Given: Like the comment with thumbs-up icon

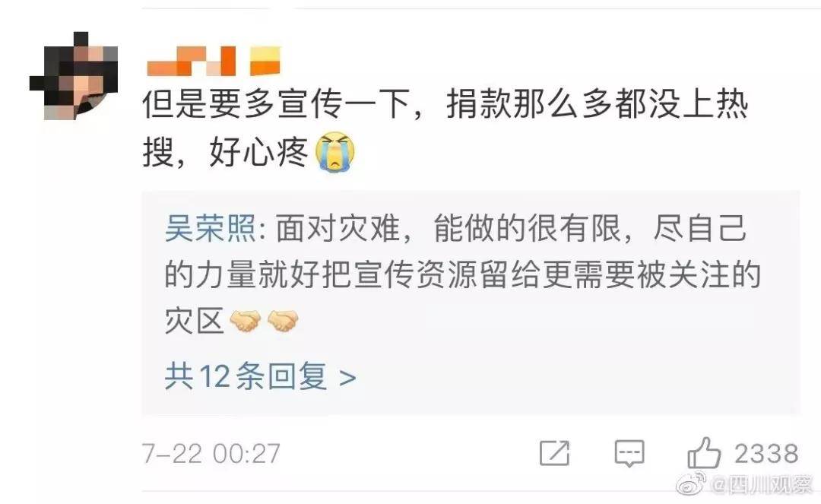Looking at the screenshot, I should 704,453.
